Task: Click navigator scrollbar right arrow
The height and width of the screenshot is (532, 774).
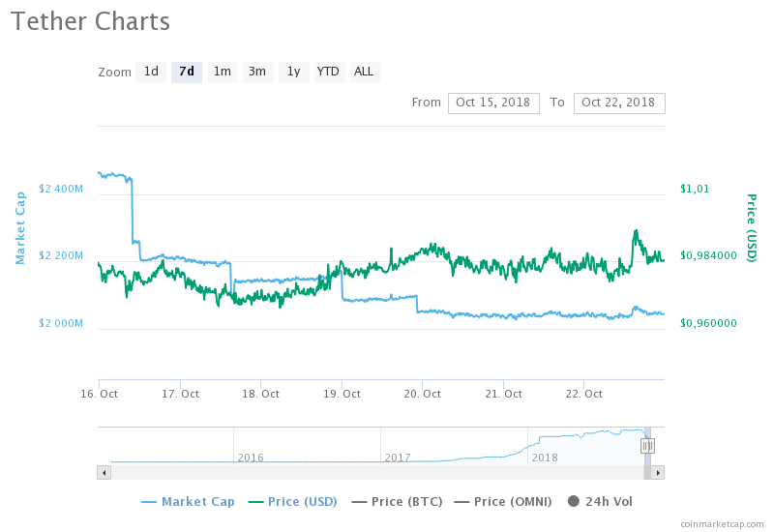Action: 658,473
